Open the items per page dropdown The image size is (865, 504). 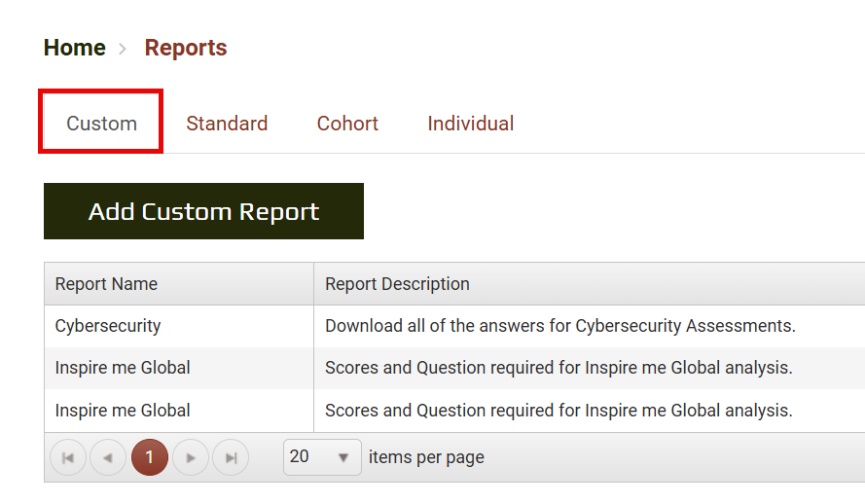(x=322, y=457)
